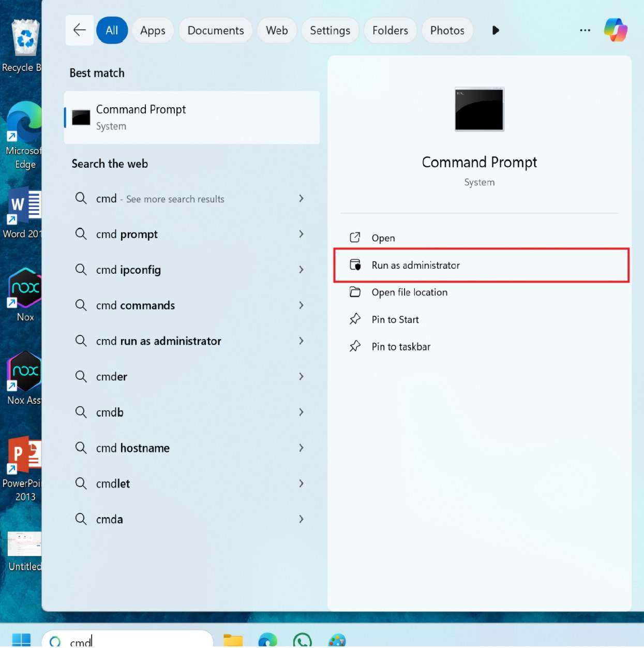This screenshot has height=648, width=644.
Task: Switch to the Documents search filter
Action: (x=215, y=30)
